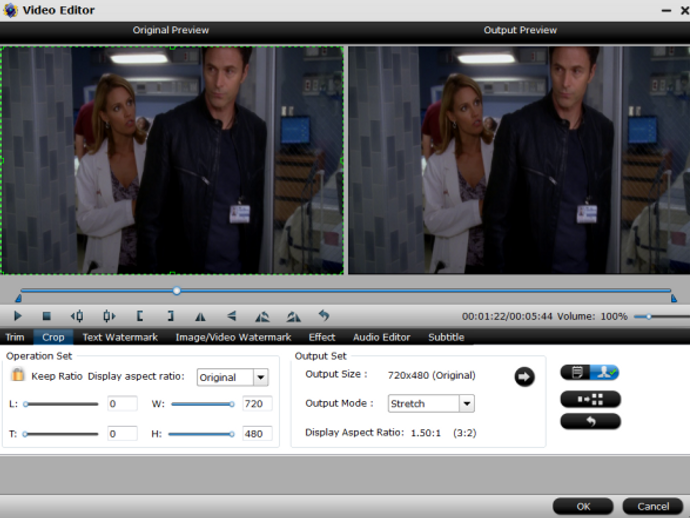690x518 pixels.
Task: Click the Original Preview video frame
Action: [172, 160]
